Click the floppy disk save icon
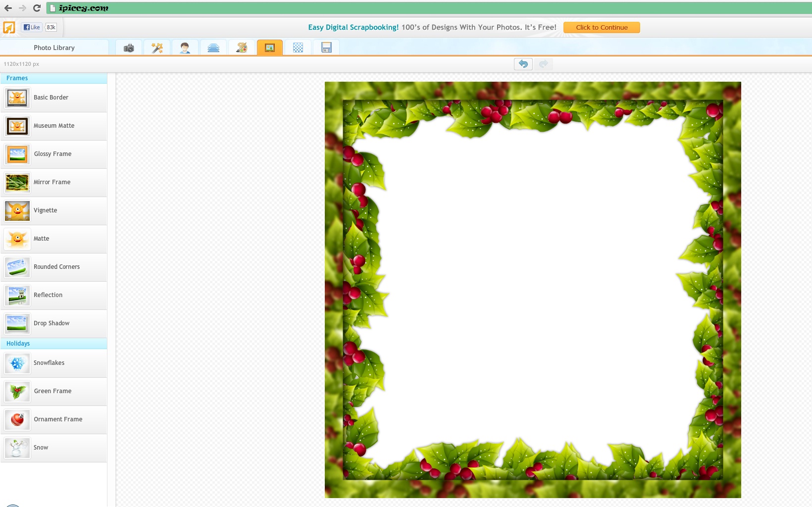 (x=326, y=48)
